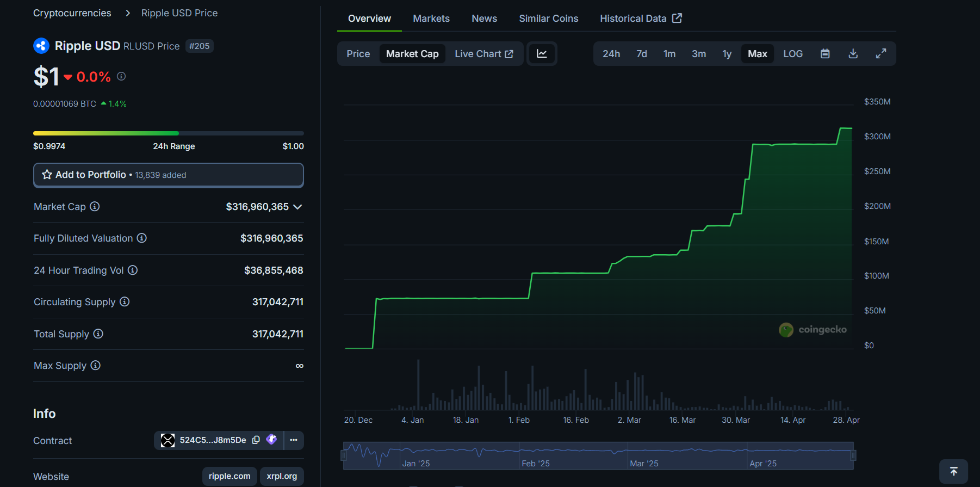Set chart range to 1m
This screenshot has height=487, width=980.
tap(669, 54)
